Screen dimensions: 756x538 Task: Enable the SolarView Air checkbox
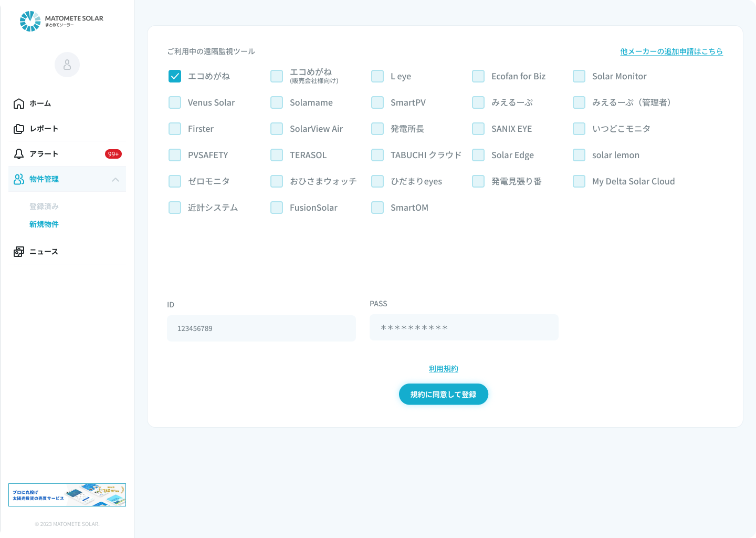277,129
